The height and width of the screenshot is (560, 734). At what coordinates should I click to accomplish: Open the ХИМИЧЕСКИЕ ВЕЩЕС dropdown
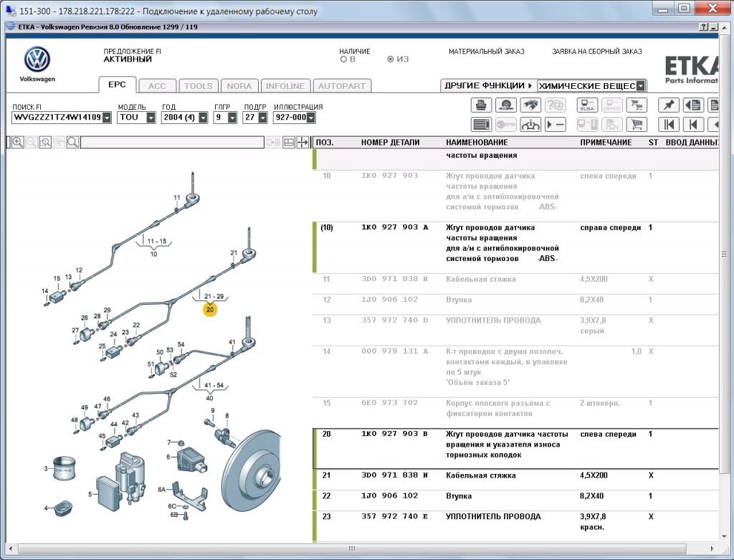click(641, 86)
